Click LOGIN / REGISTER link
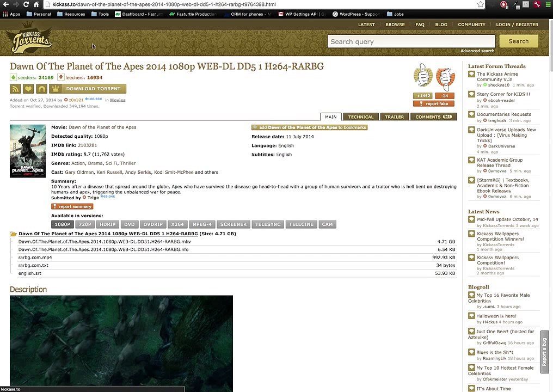553x392 pixels. click(x=517, y=24)
